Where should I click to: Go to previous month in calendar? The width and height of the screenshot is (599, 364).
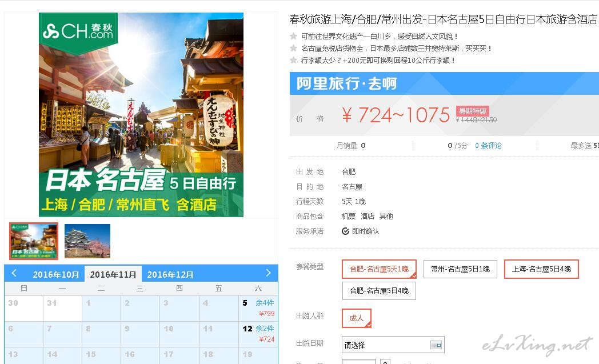14,273
